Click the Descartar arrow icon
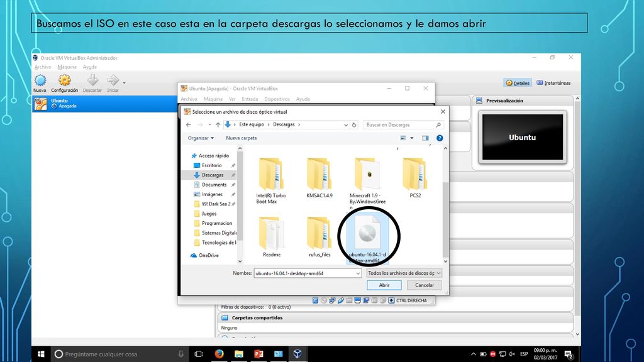The height and width of the screenshot is (362, 644). pos(92,80)
